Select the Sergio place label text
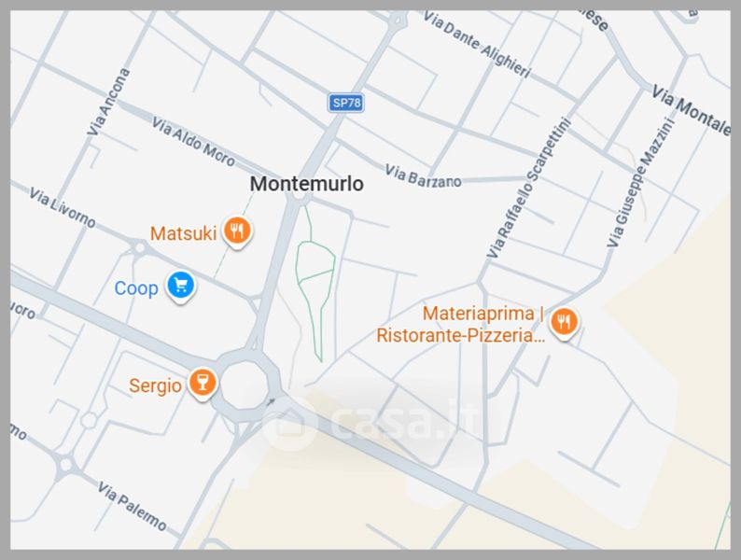The image size is (741, 560). [x=156, y=385]
